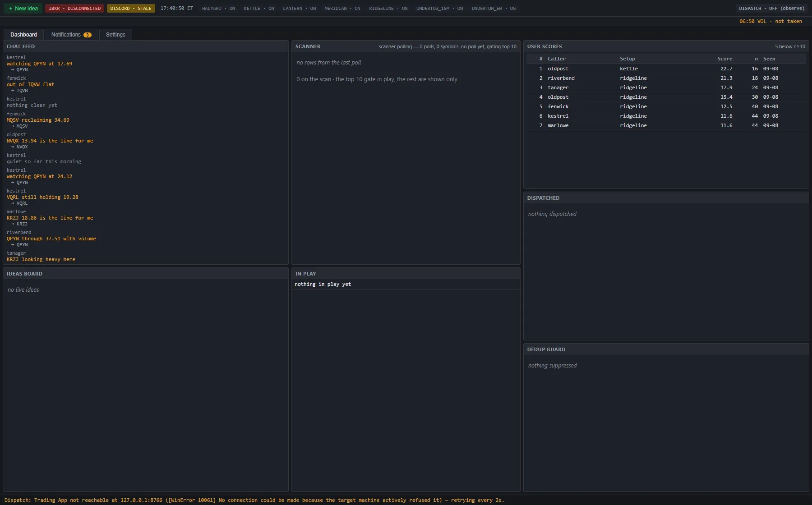Click the 5 below n≥10 label
The height and width of the screenshot is (505, 812).
click(790, 46)
